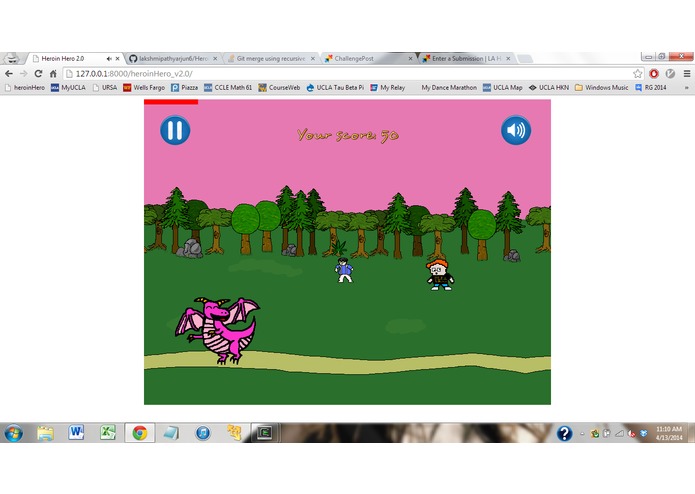Open the browser home page icon
Screen dimensions: 695x494
click(x=53, y=74)
